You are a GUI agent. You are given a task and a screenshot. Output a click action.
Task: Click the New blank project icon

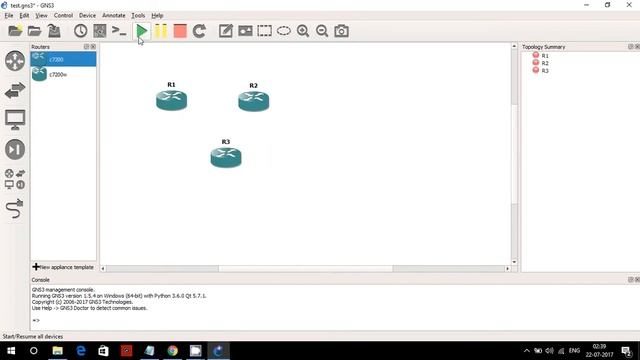pos(15,31)
